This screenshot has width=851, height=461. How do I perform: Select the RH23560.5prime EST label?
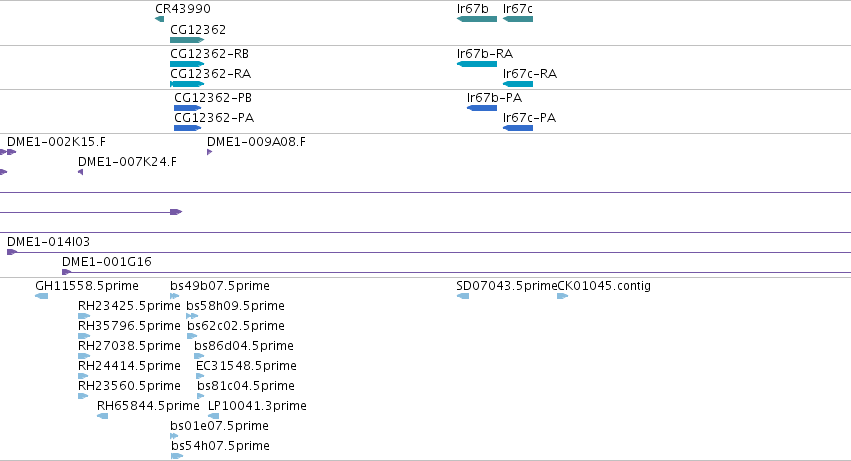(129, 386)
